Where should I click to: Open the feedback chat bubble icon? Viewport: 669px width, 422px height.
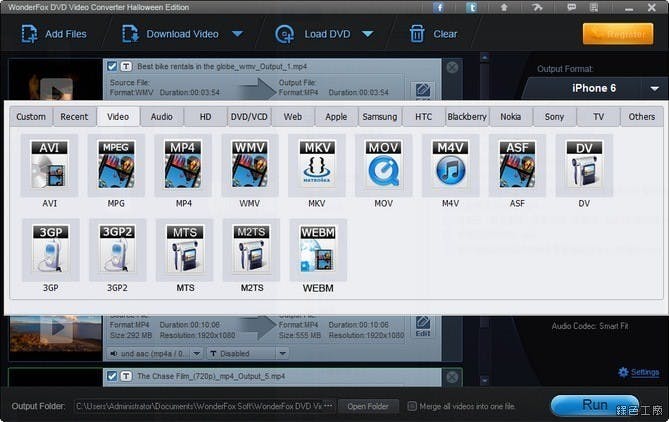(x=571, y=7)
